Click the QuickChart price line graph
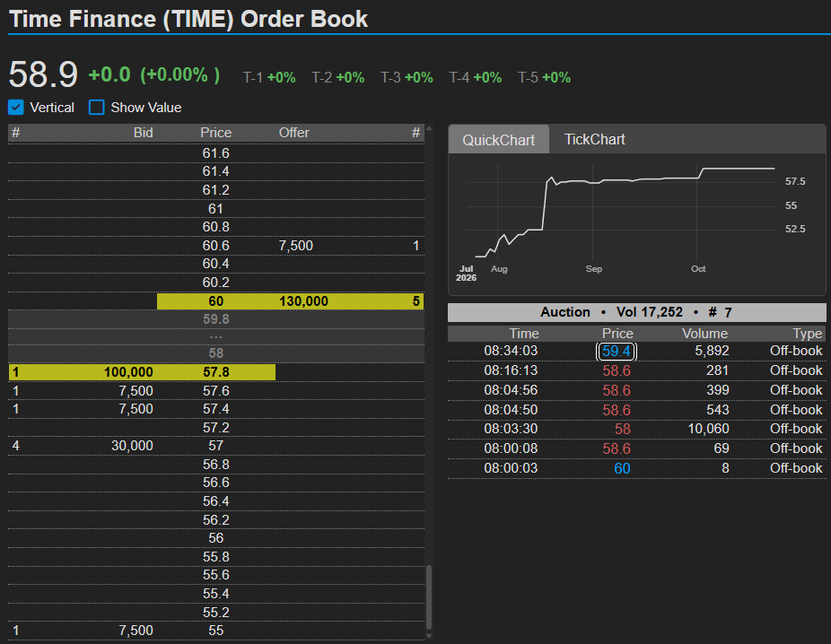The image size is (831, 644). (625, 213)
